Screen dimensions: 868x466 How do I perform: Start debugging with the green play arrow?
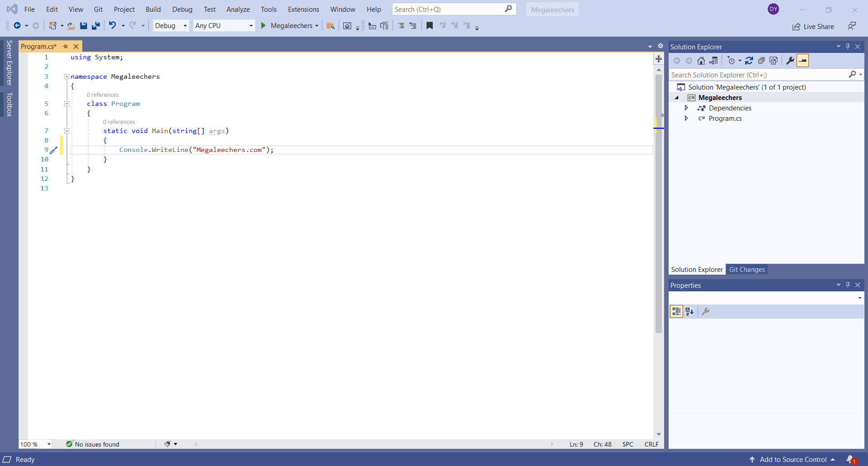(x=264, y=26)
